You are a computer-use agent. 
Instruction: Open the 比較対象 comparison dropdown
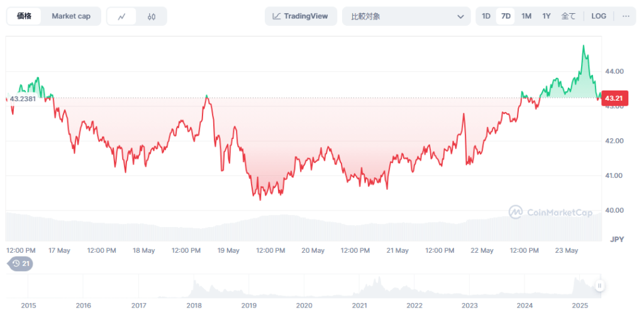(x=406, y=16)
